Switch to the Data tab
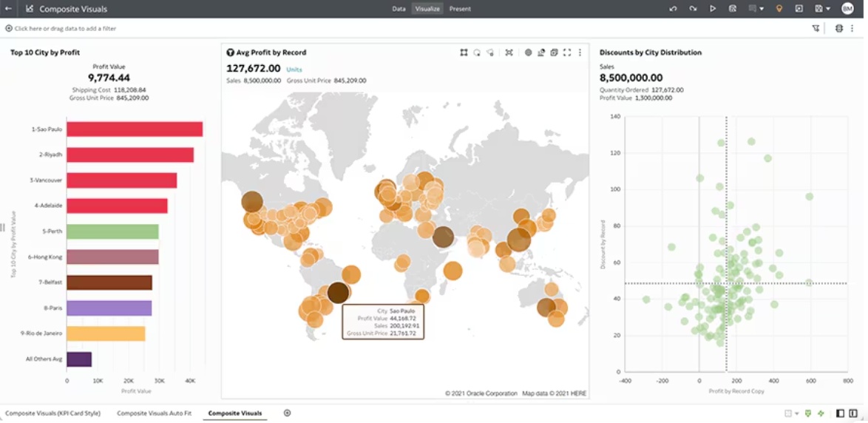Image resolution: width=868 pixels, height=423 pixels. point(399,9)
